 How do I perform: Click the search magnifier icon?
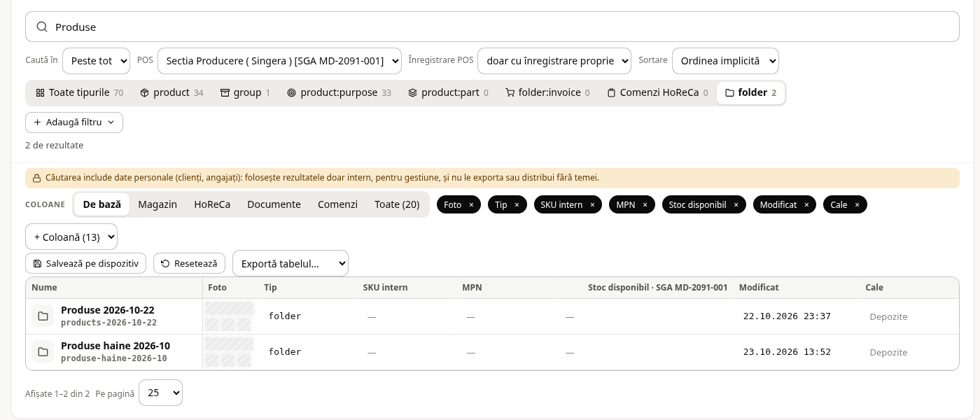coord(42,27)
